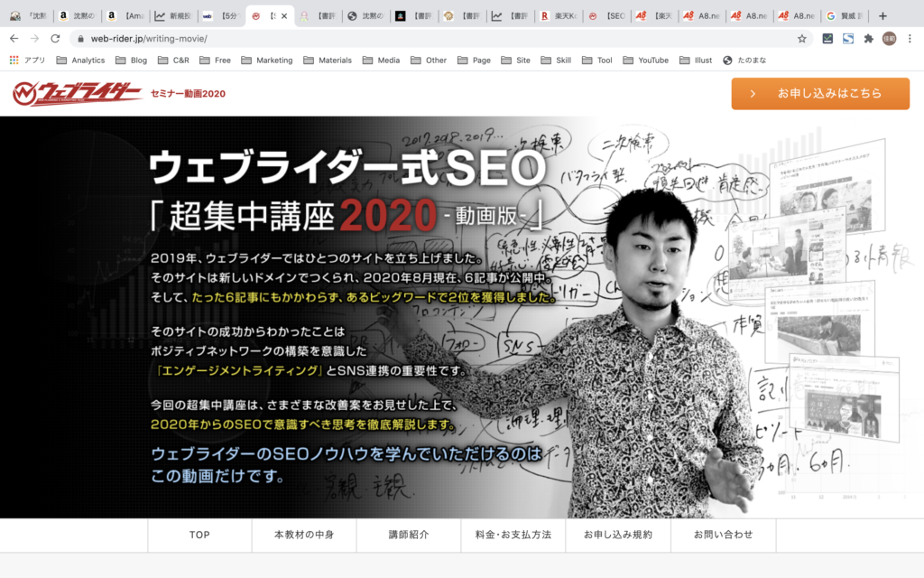The width and height of the screenshot is (924, 578).
Task: Switch to the 楽天Ko tab
Action: pyautogui.click(x=559, y=16)
